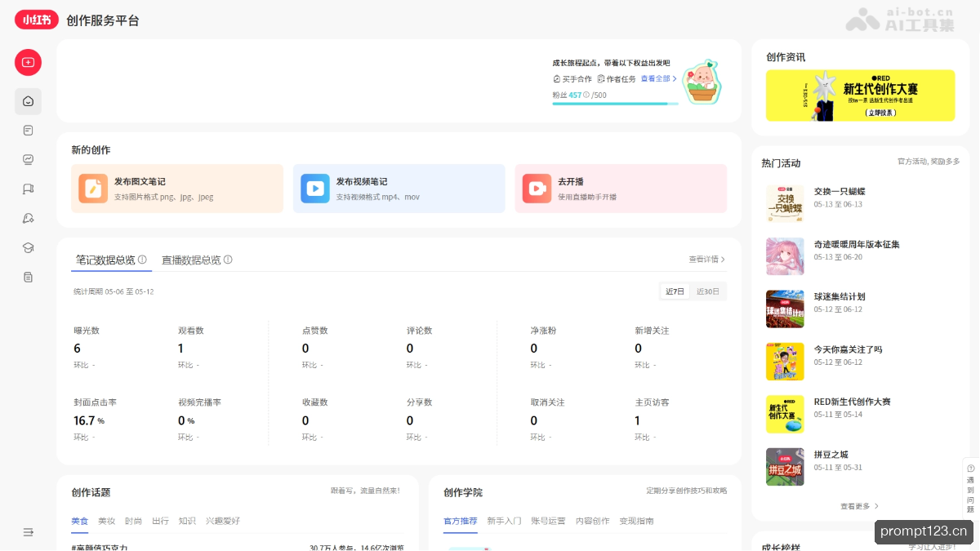Click the 曝光数 value 6
The width and height of the screenshot is (980, 551).
click(77, 349)
